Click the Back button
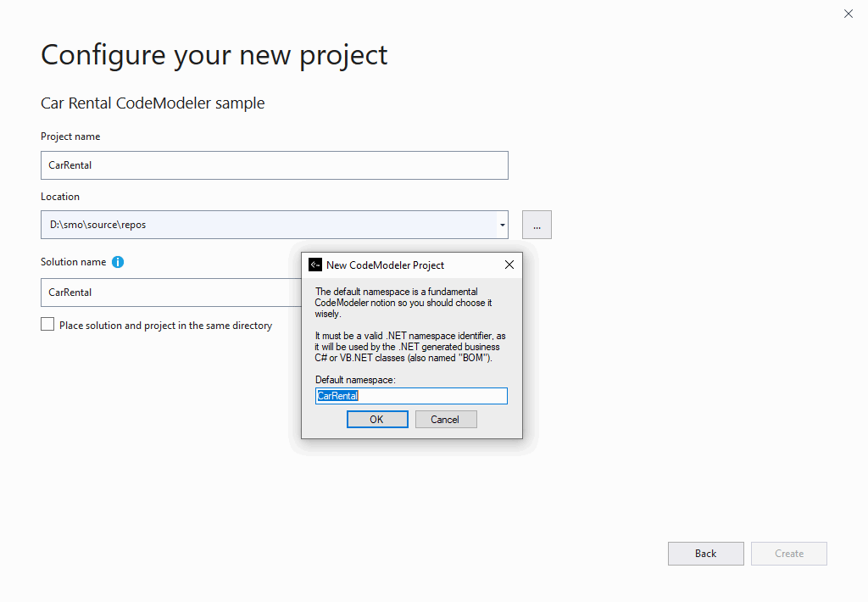 pyautogui.click(x=705, y=553)
